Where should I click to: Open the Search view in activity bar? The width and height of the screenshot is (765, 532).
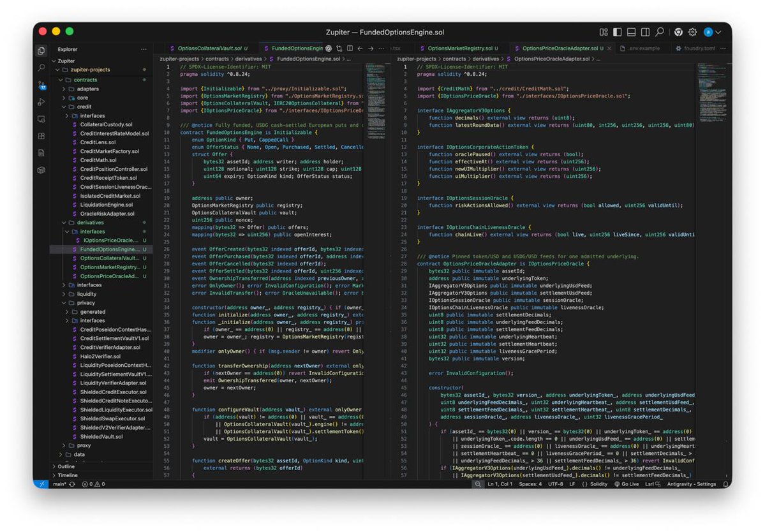[41, 67]
